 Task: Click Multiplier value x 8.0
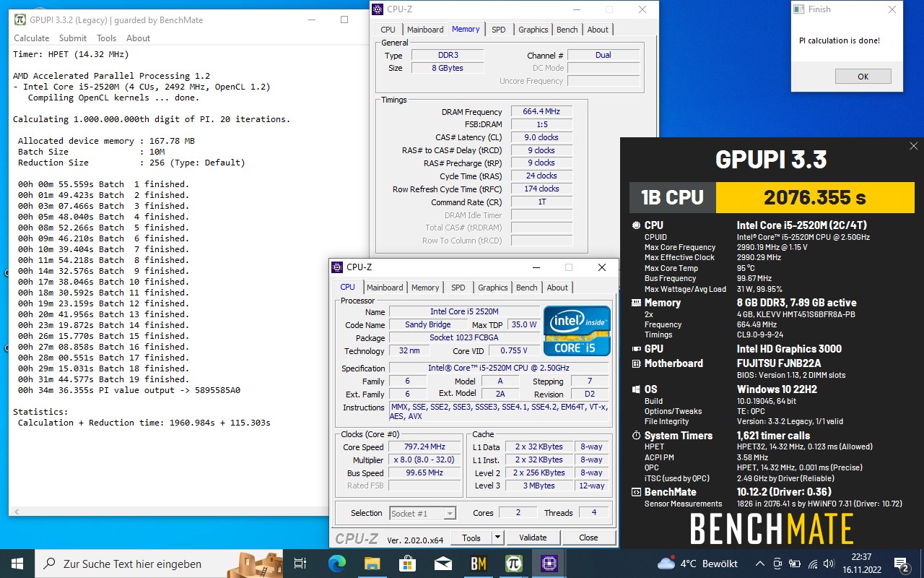424,460
